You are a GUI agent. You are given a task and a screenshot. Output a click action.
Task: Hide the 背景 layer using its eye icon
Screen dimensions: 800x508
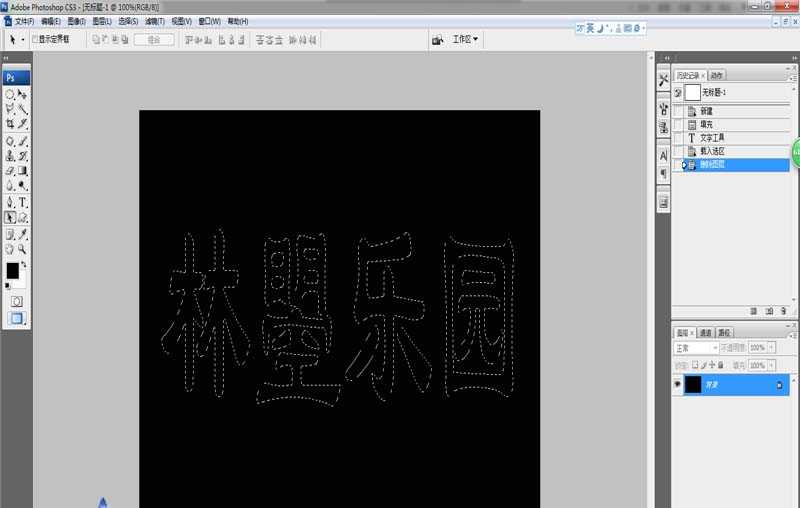click(678, 384)
